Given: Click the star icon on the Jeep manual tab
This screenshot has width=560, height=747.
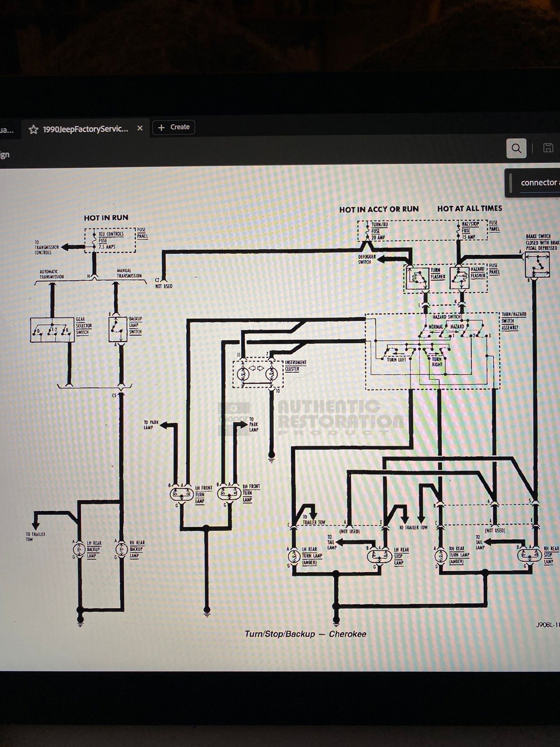Looking at the screenshot, I should [x=34, y=129].
